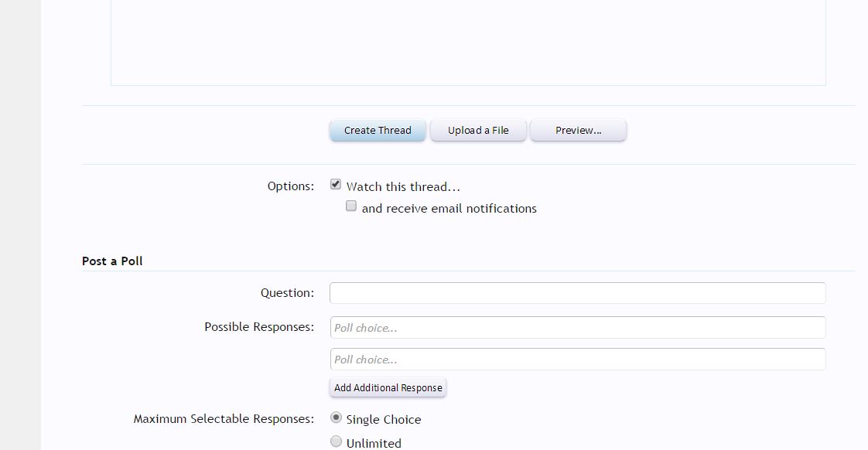Uncheck the Watch this thread checkbox
The height and width of the screenshot is (450, 868).
coord(336,185)
